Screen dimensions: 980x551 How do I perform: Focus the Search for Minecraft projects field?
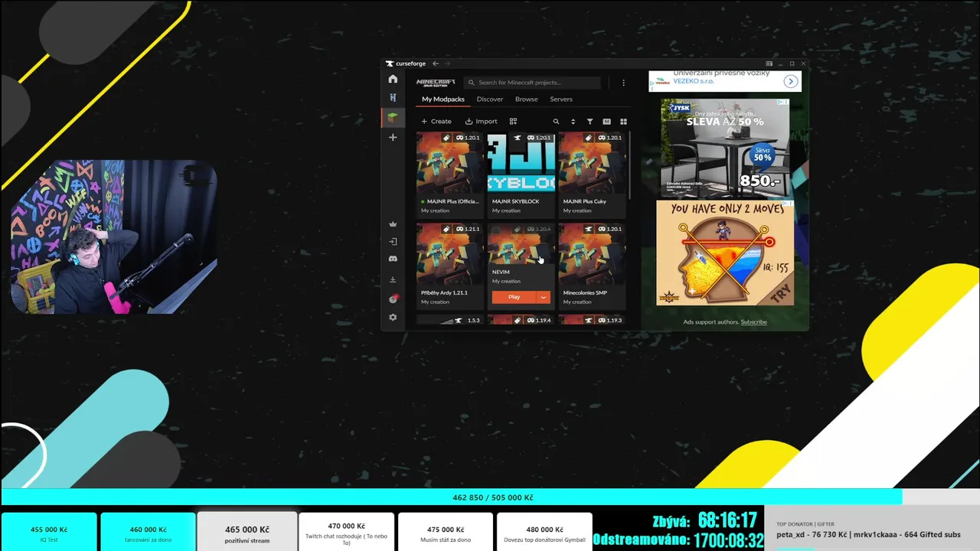click(x=533, y=83)
